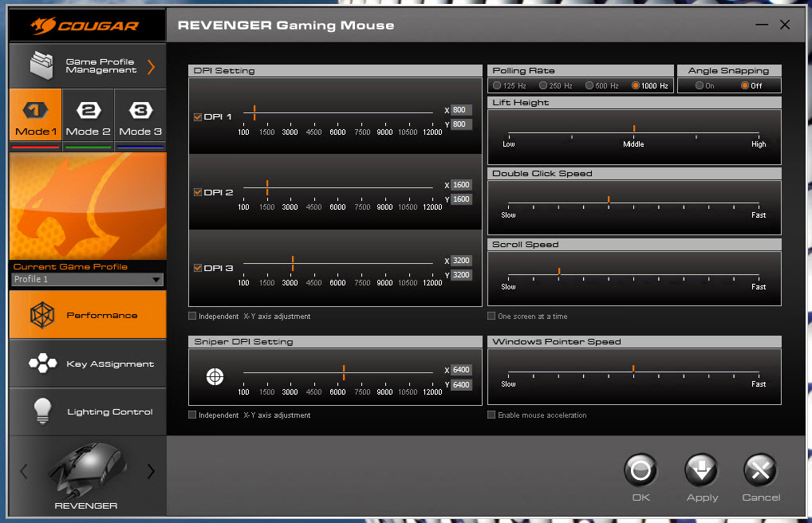Click the Double Click Speed slider

(x=634, y=203)
